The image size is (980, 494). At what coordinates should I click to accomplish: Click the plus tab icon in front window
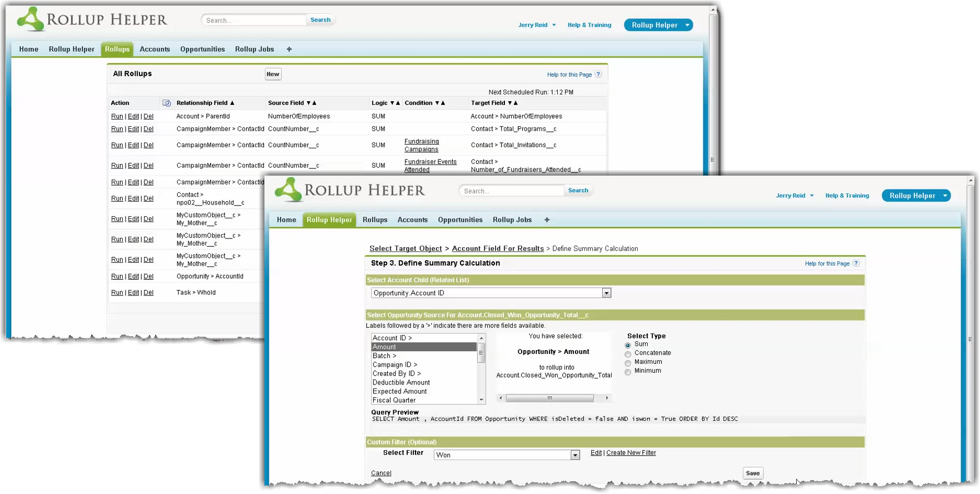547,220
